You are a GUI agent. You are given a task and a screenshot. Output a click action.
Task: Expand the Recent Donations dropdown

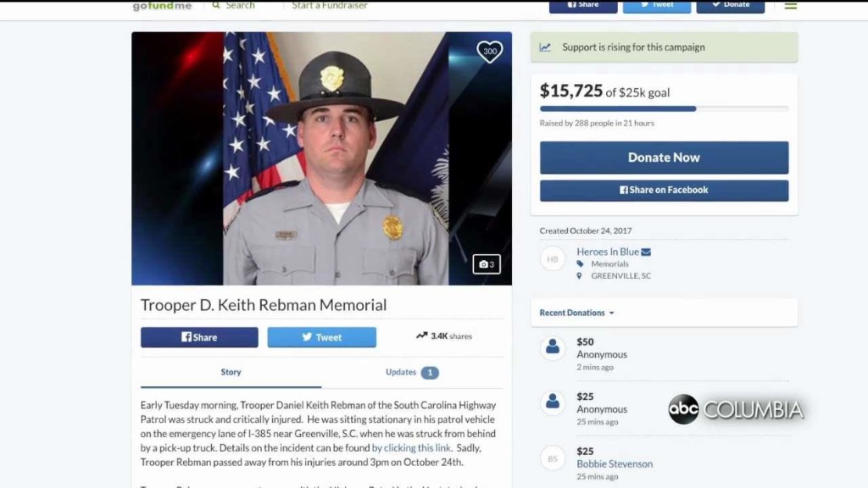576,313
